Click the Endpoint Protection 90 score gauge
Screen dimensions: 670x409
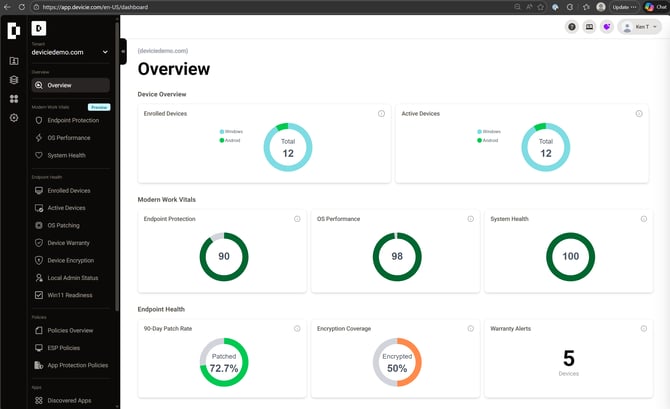(224, 256)
